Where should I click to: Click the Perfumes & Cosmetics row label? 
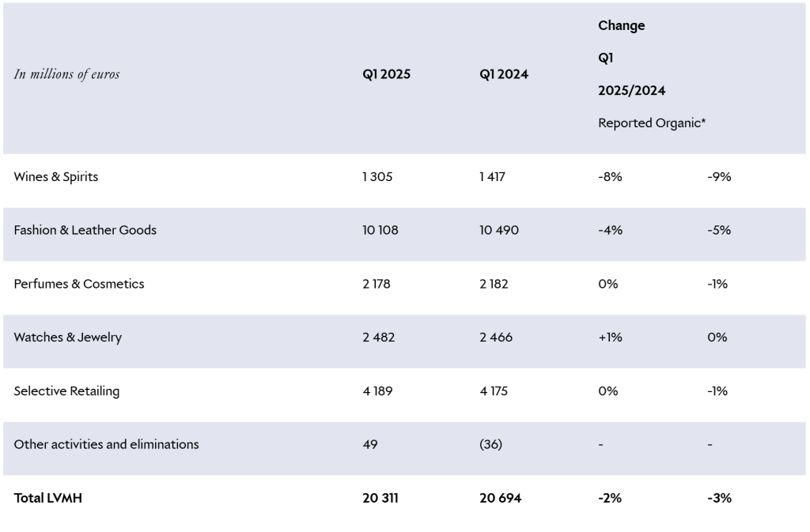[x=79, y=284]
